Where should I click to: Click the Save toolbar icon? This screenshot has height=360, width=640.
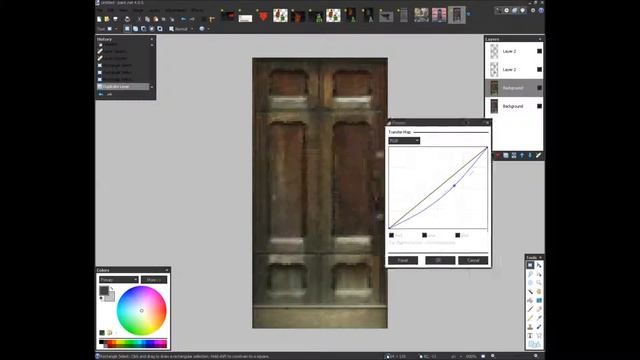click(x=115, y=19)
